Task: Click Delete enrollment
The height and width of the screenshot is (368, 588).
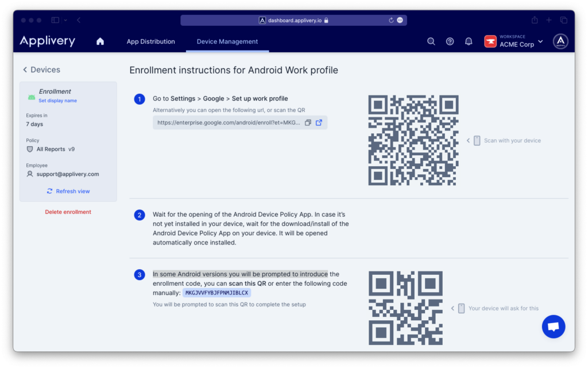Action: pos(68,212)
